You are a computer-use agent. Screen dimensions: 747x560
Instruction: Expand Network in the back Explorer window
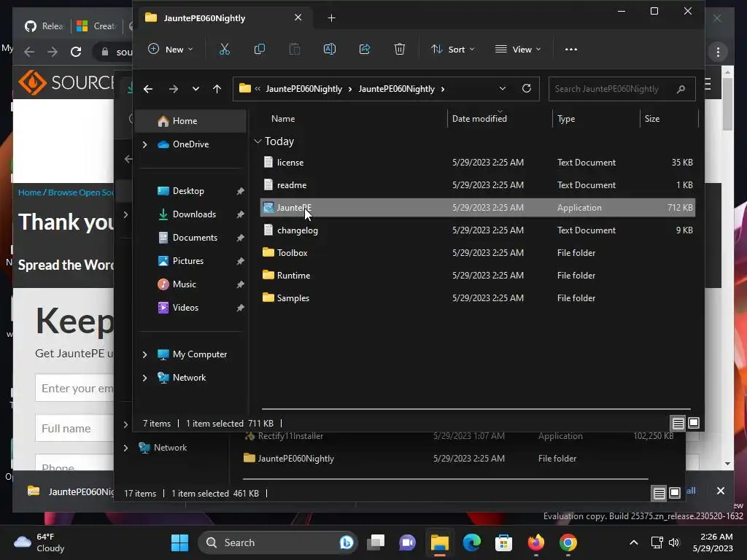125,448
